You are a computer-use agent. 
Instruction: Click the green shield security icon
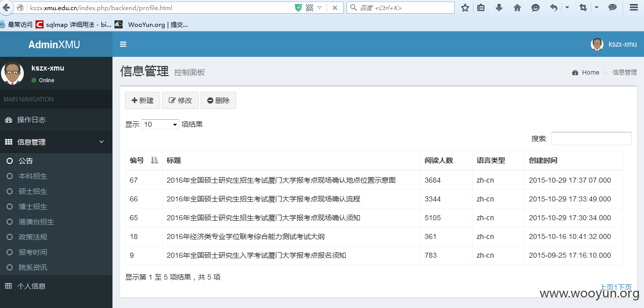pyautogui.click(x=298, y=8)
